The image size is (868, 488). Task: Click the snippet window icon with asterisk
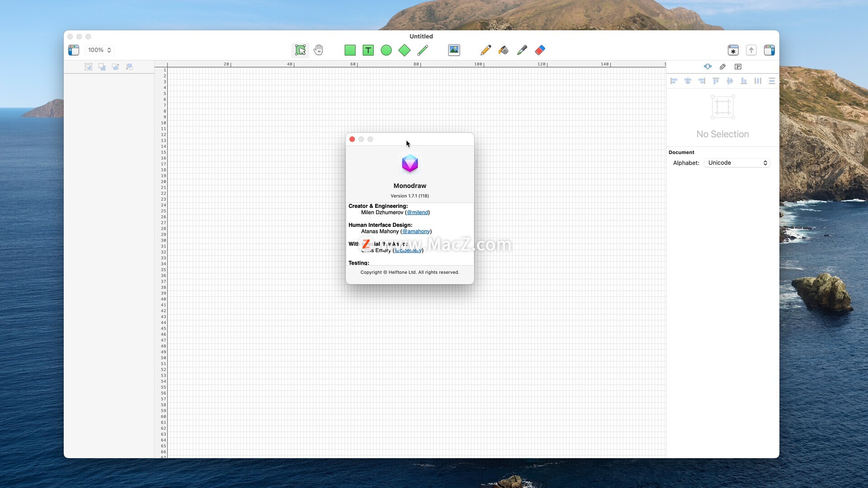click(x=733, y=50)
